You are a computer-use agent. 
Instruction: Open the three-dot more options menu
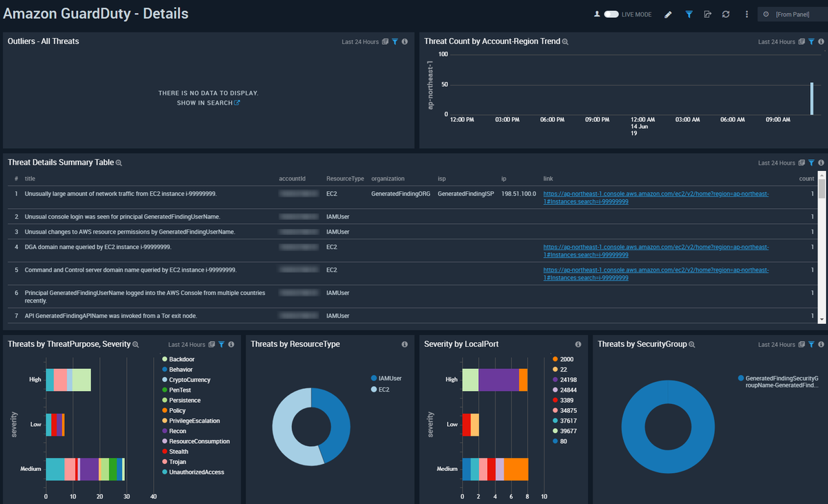(747, 14)
